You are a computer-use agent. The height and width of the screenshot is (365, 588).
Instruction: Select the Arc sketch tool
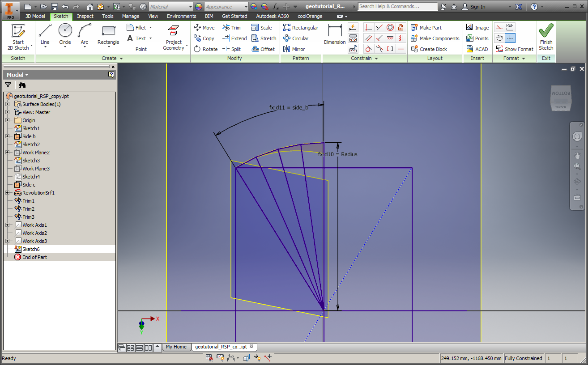pos(84,36)
